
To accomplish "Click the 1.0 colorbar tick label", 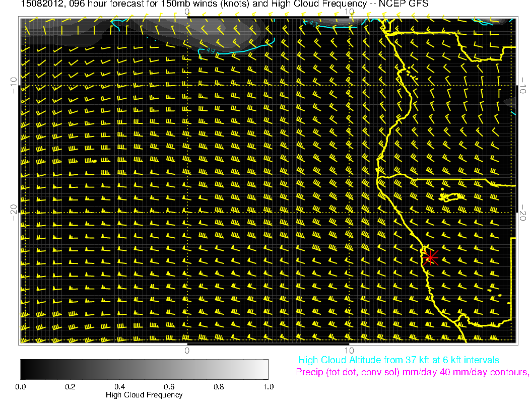I will tap(268, 387).
